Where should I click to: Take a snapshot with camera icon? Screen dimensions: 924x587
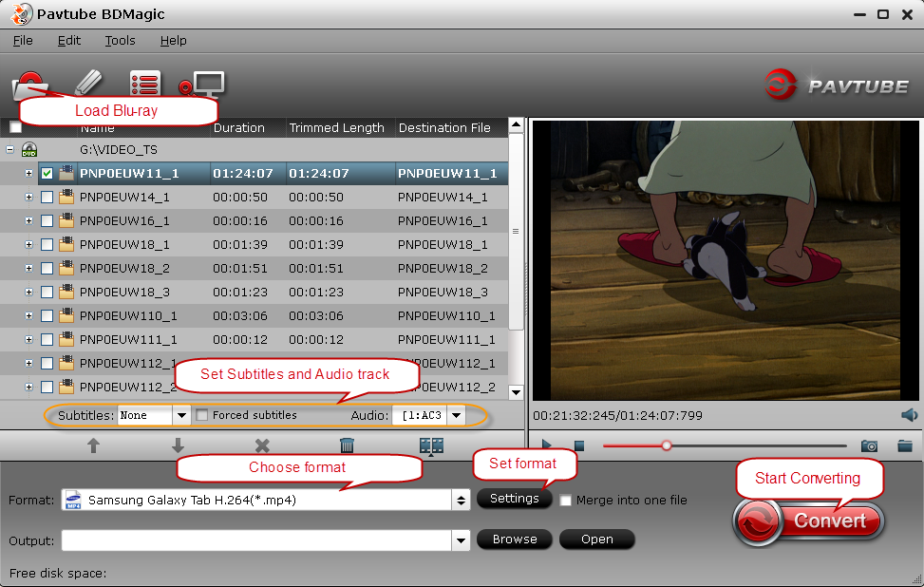(x=869, y=446)
